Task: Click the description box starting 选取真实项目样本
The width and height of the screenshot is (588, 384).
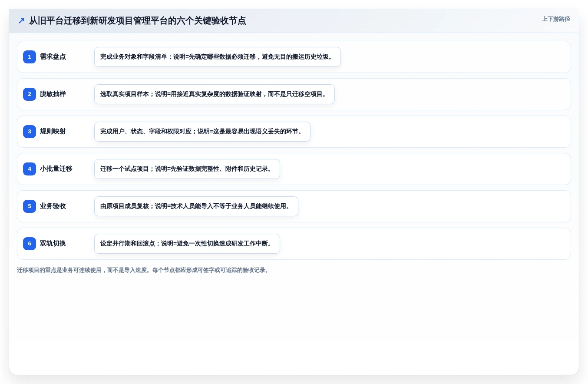Action: (215, 94)
